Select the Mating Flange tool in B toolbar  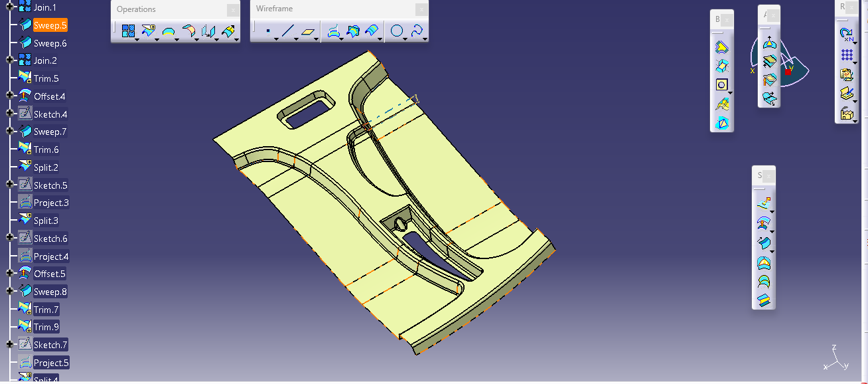coord(721,104)
